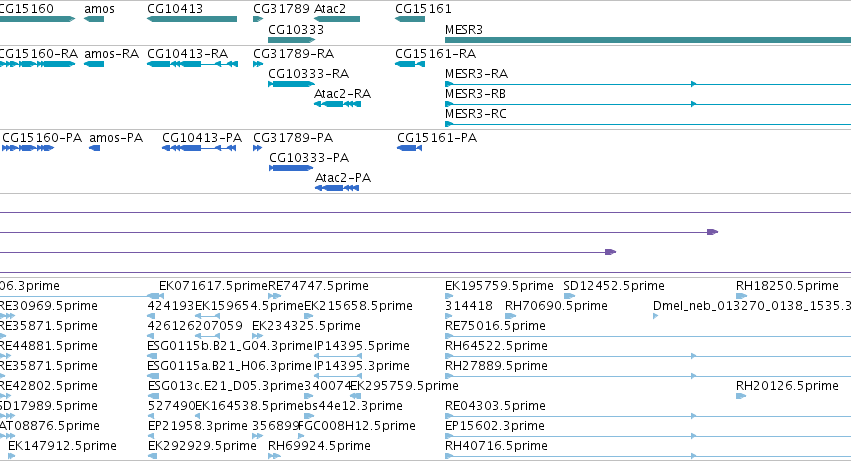Click EST label bs44e12.3prime
851x461 pixels.
(353, 406)
